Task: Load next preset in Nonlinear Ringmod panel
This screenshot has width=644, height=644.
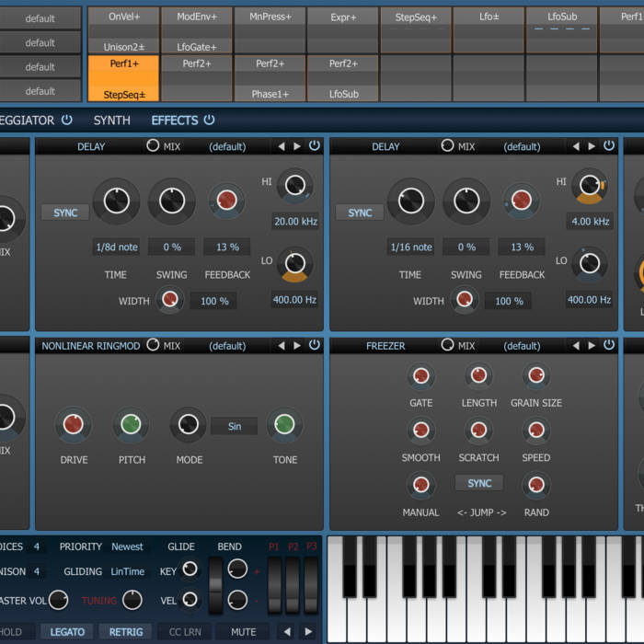Action: click(297, 346)
